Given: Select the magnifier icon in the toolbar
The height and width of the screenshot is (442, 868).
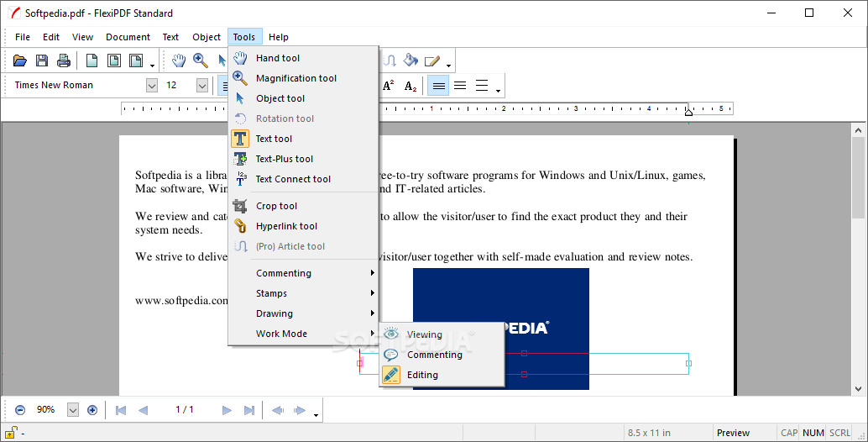Looking at the screenshot, I should coord(201,61).
